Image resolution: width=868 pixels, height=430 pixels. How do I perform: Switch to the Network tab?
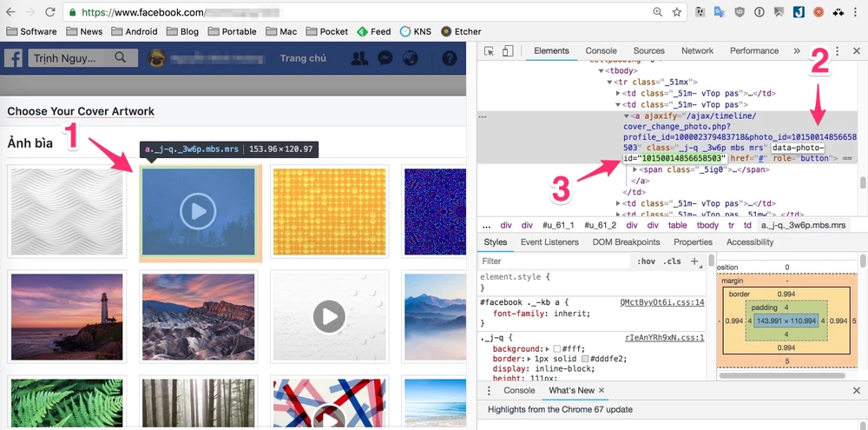697,51
